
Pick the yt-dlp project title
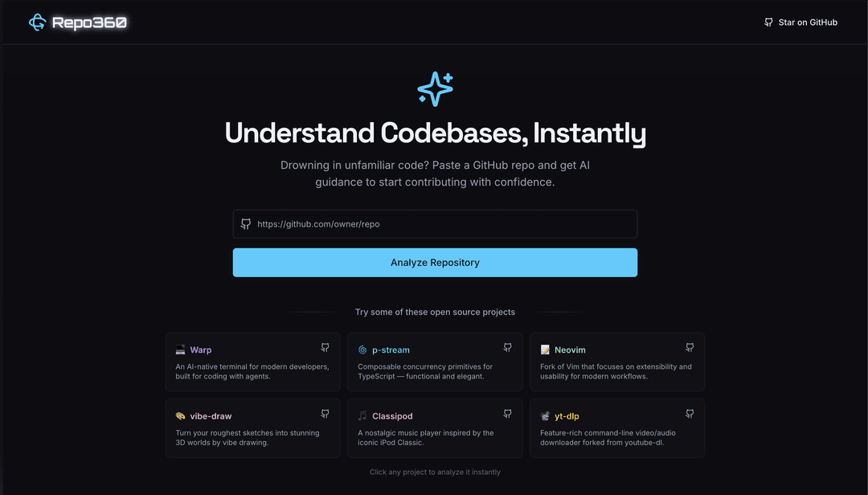[x=567, y=416]
